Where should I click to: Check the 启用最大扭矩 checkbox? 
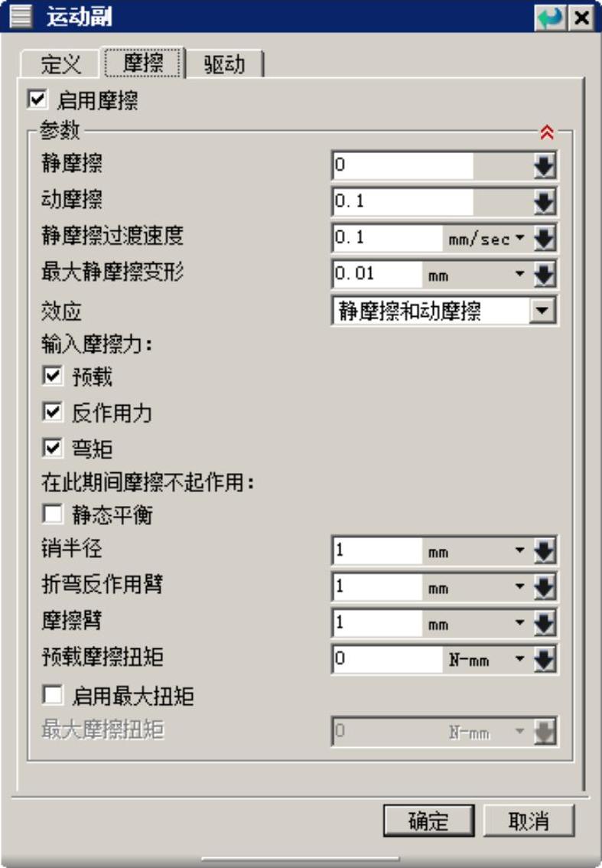(53, 695)
